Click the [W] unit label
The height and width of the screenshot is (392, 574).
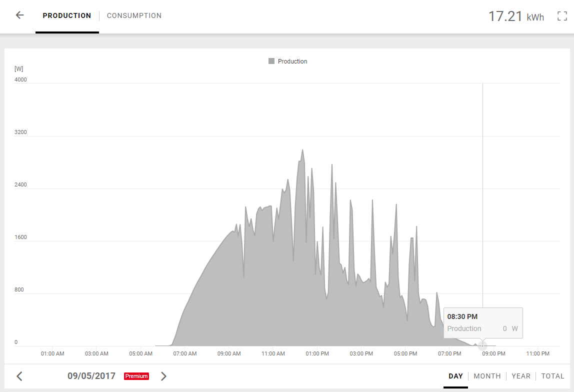pyautogui.click(x=18, y=69)
